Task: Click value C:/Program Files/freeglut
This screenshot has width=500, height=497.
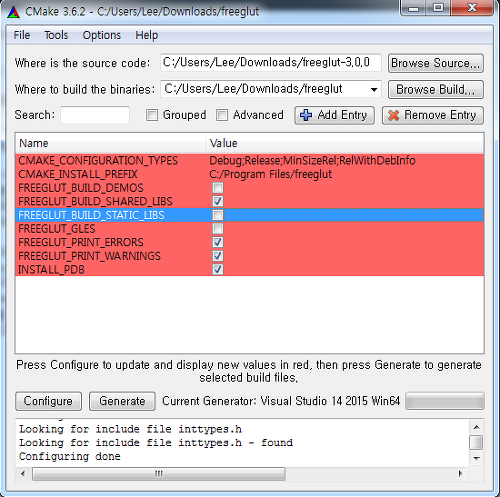Action: click(x=271, y=174)
